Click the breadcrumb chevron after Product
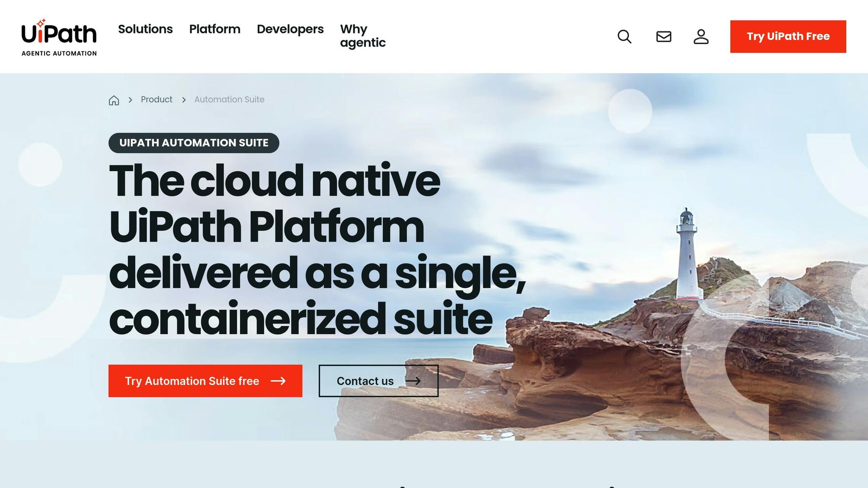This screenshot has height=488, width=868. [x=183, y=100]
